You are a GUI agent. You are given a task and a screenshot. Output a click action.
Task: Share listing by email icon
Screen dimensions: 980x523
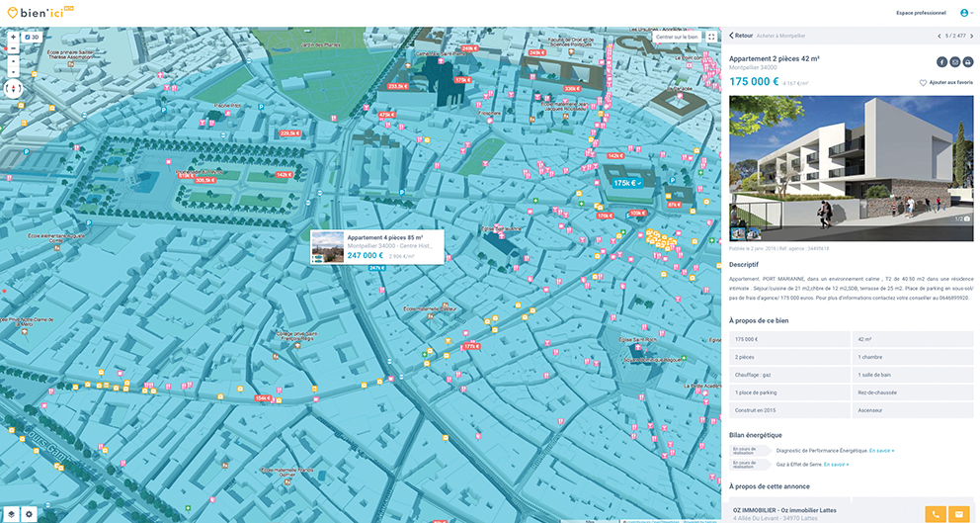(954, 62)
